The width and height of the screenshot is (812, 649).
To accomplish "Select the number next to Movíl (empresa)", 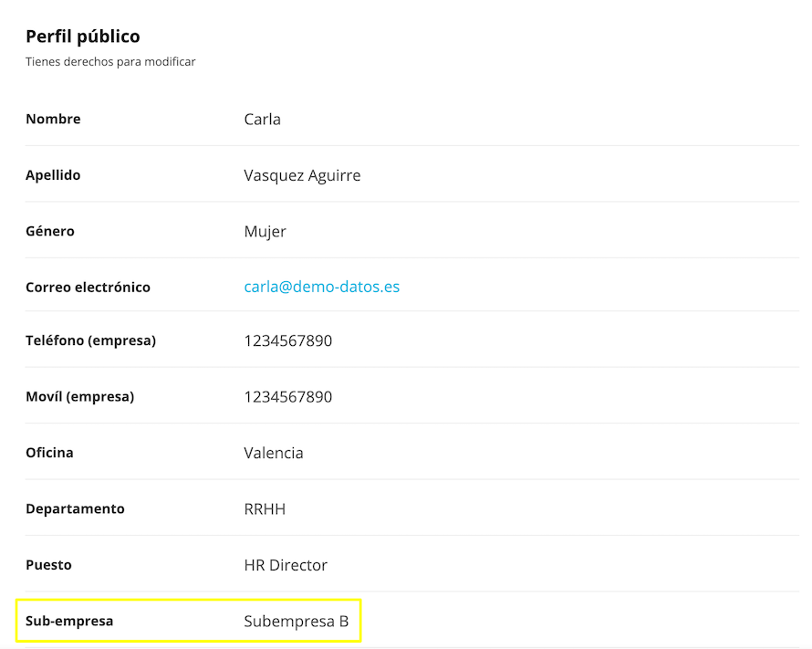I will [x=288, y=397].
